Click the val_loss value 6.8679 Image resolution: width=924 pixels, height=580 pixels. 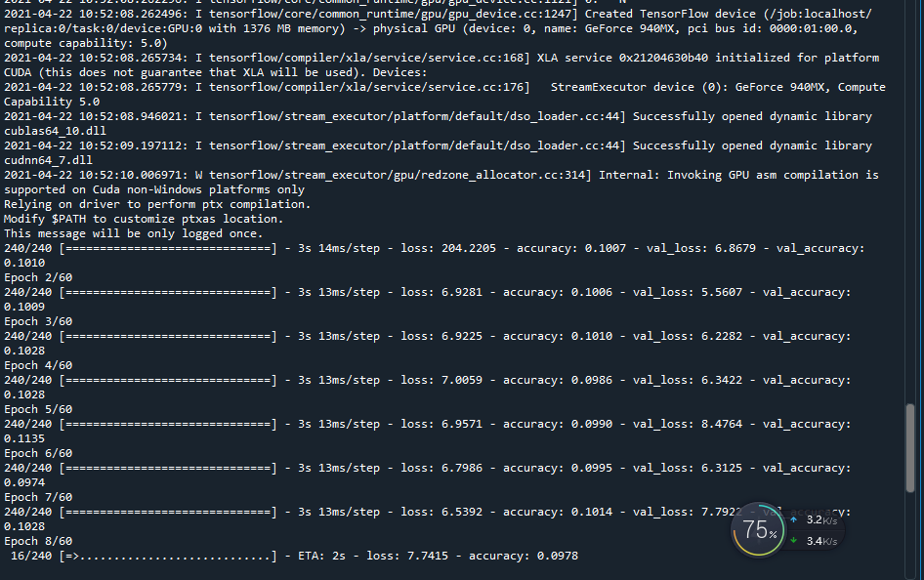[735, 248]
